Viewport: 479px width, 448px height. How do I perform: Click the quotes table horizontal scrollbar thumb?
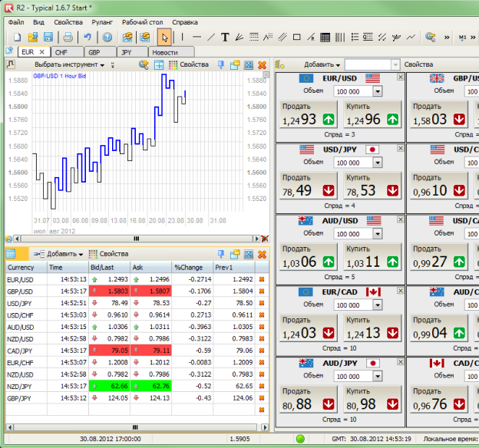click(135, 427)
